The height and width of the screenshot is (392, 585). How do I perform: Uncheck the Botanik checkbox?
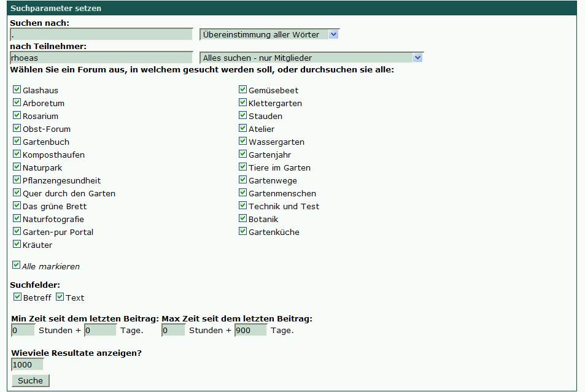pos(243,218)
